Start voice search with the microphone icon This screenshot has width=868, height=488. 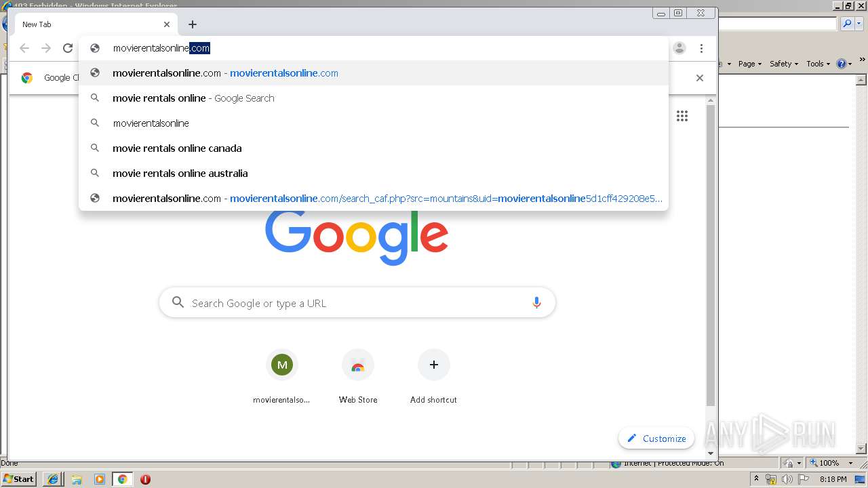[x=536, y=303]
